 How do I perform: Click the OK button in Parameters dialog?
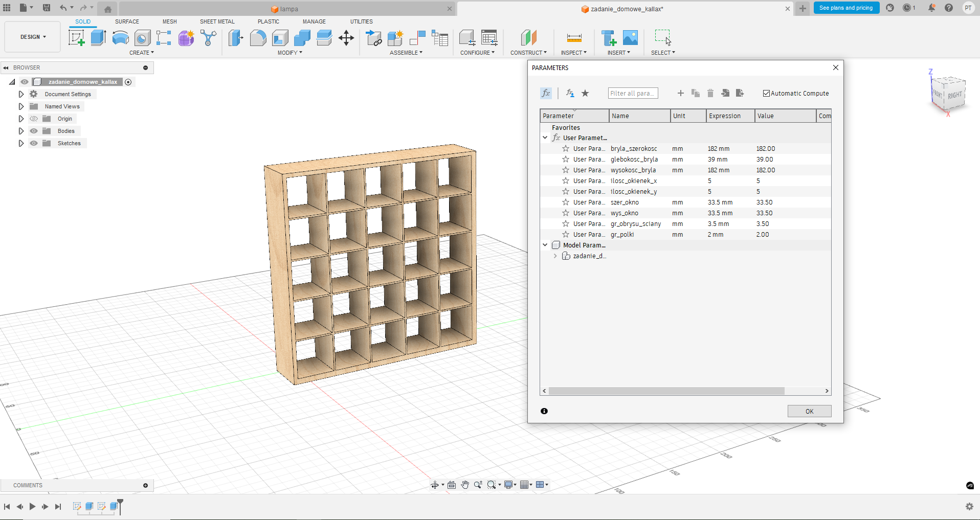(x=809, y=411)
